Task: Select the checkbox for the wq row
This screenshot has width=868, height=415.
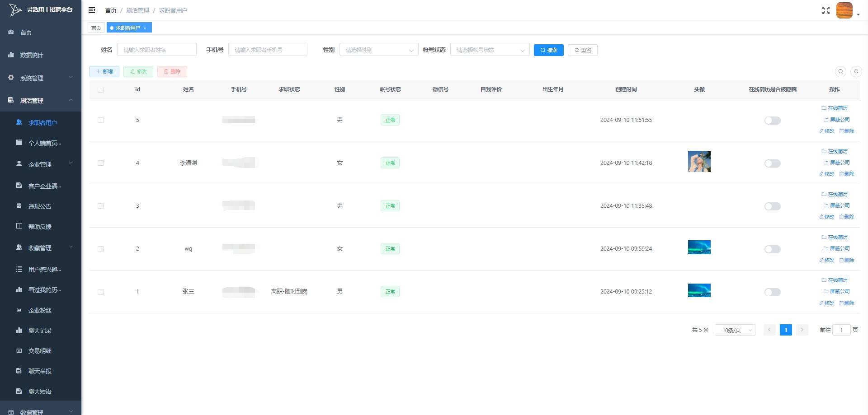Action: coord(100,249)
